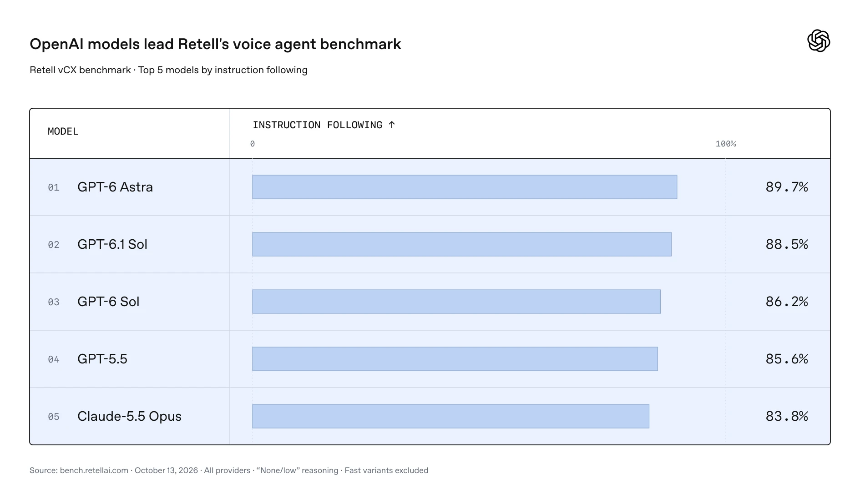The height and width of the screenshot is (504, 860).
Task: Open the bench.retellai.com source link
Action: coord(94,470)
